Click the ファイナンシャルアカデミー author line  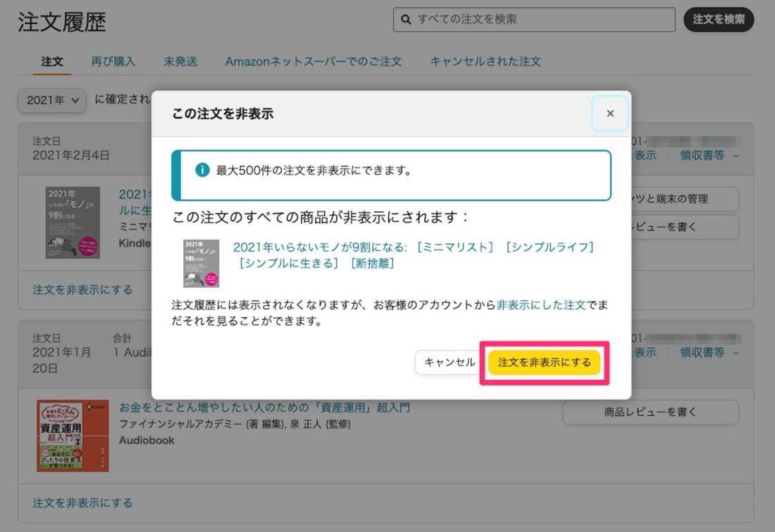235,423
